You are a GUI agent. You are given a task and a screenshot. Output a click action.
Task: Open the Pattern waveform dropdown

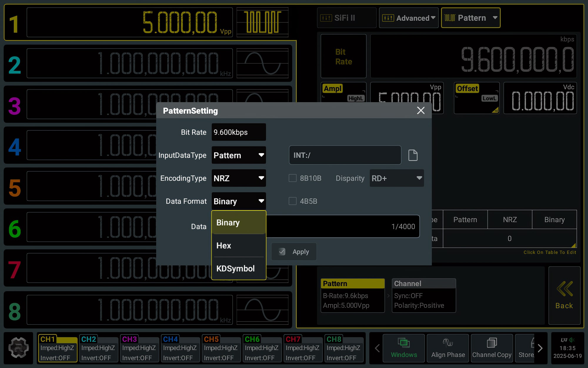coord(471,18)
